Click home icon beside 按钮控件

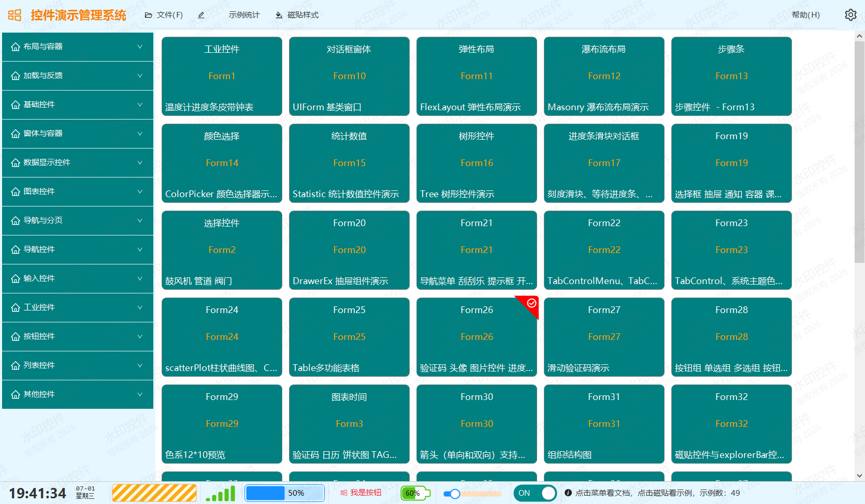coord(16,336)
